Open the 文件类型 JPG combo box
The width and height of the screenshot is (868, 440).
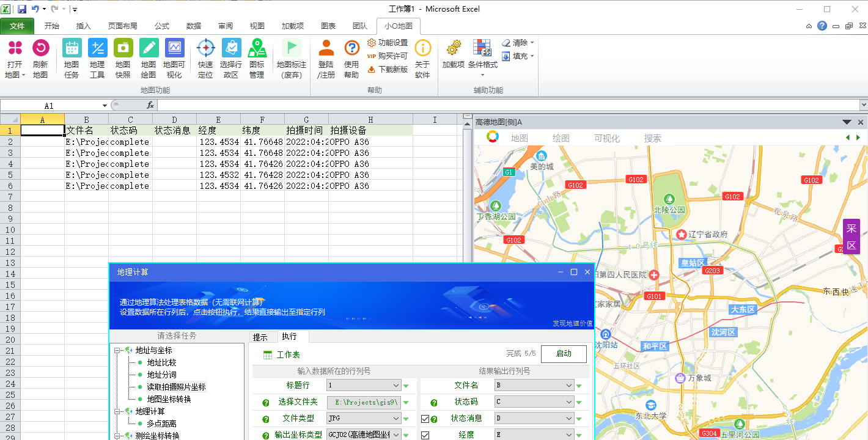coord(364,419)
